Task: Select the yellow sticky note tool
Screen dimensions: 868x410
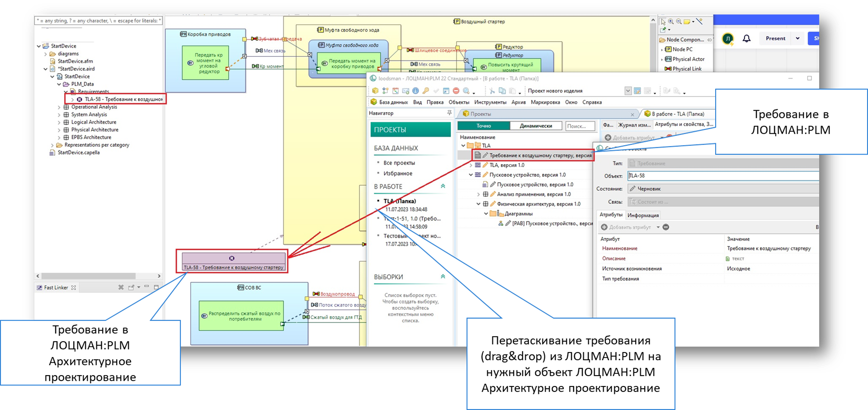Action: point(687,21)
